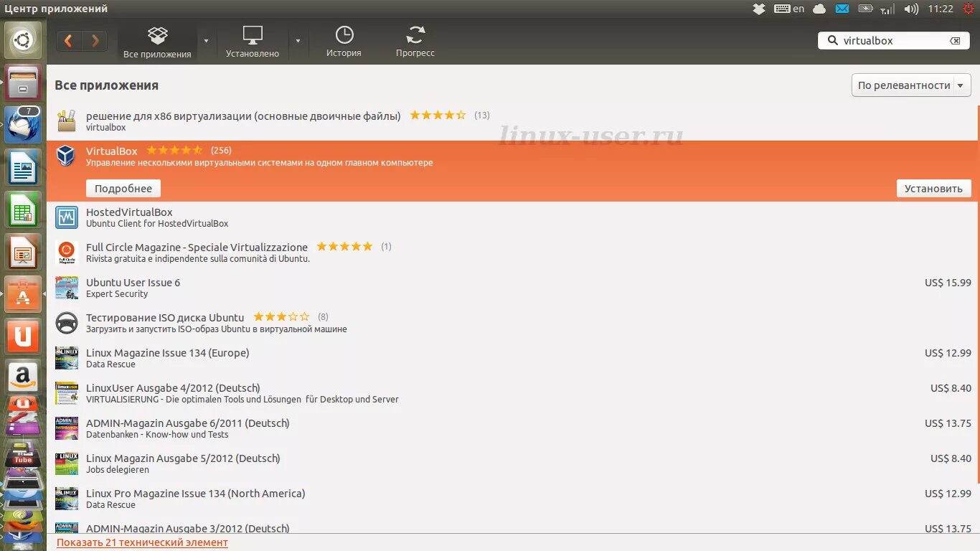Select the Тестирование ISO диска Ubuntu title
The width and height of the screenshot is (980, 551).
click(165, 318)
